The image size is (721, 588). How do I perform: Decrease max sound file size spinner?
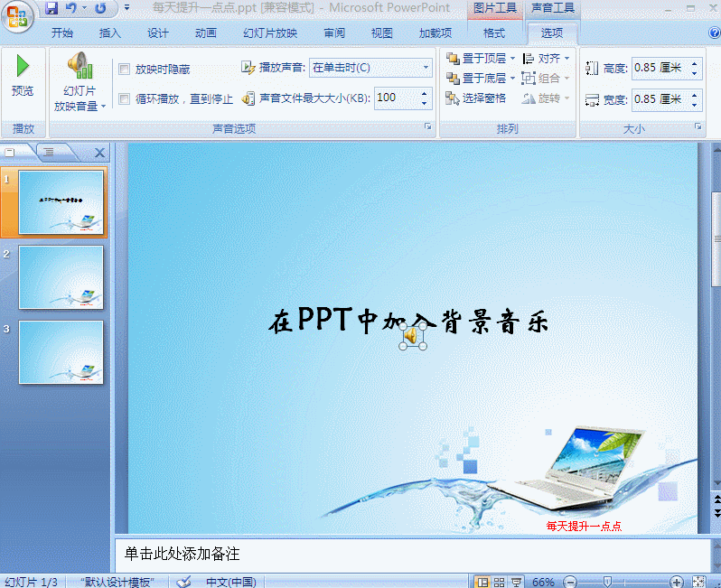(x=424, y=104)
